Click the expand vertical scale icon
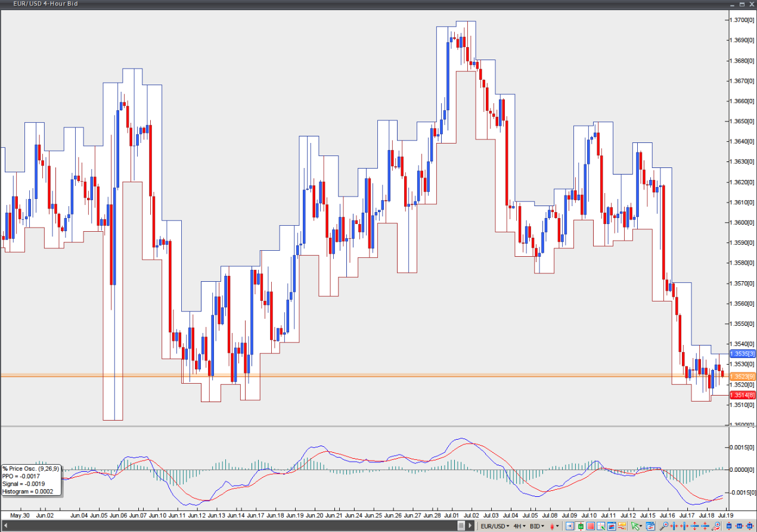 [694, 526]
